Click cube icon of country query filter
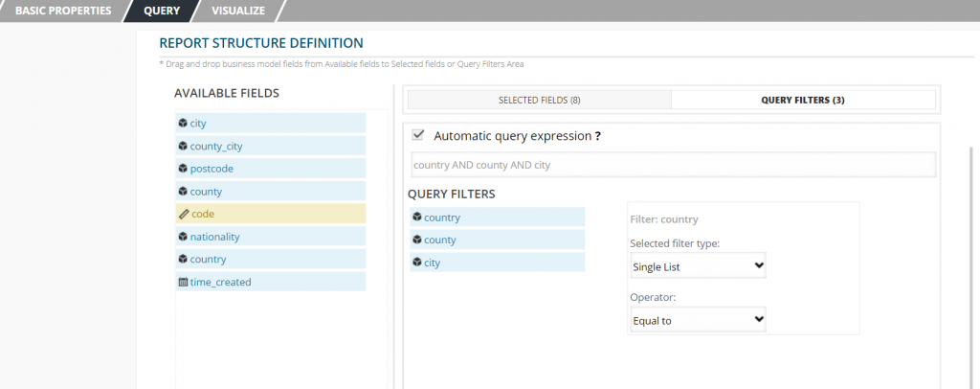980x389 pixels. point(417,217)
